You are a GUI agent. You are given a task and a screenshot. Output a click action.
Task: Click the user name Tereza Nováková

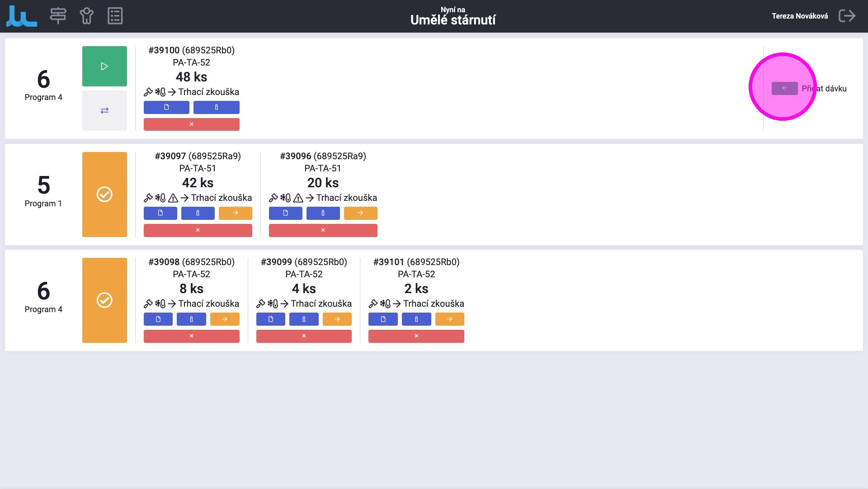799,16
